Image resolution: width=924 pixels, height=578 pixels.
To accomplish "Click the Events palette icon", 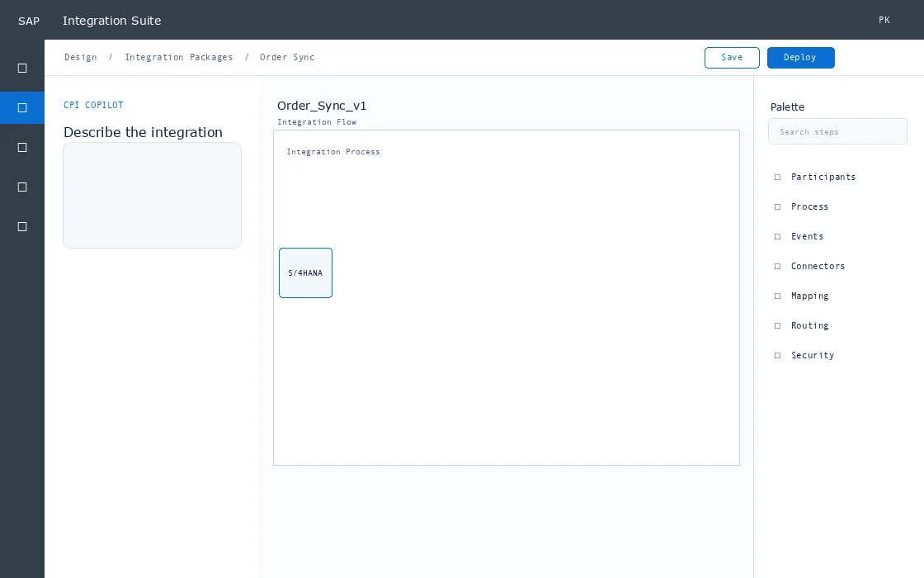I will click(777, 236).
